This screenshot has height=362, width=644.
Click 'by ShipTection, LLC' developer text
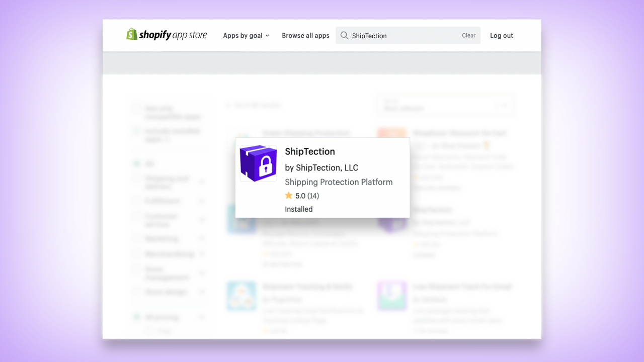click(x=321, y=167)
